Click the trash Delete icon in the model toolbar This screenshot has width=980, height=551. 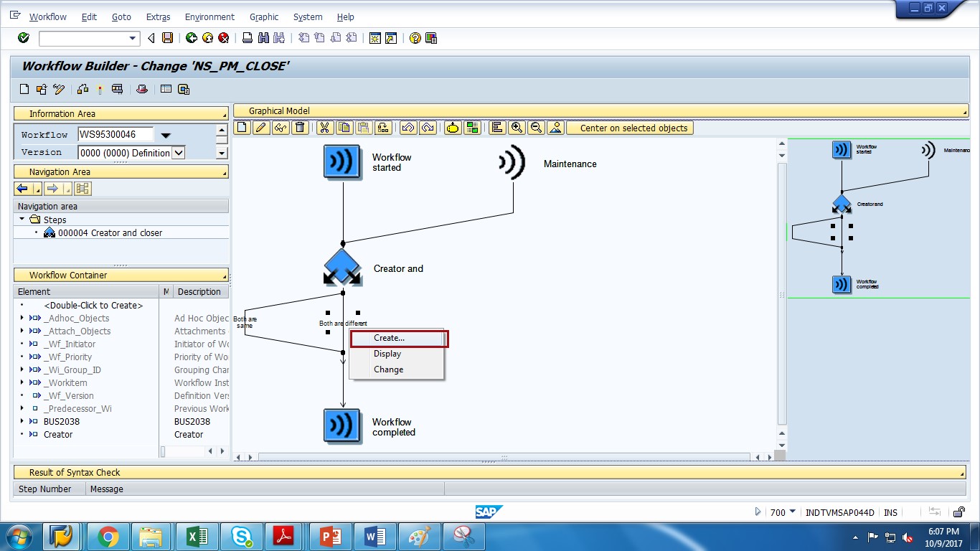[298, 128]
